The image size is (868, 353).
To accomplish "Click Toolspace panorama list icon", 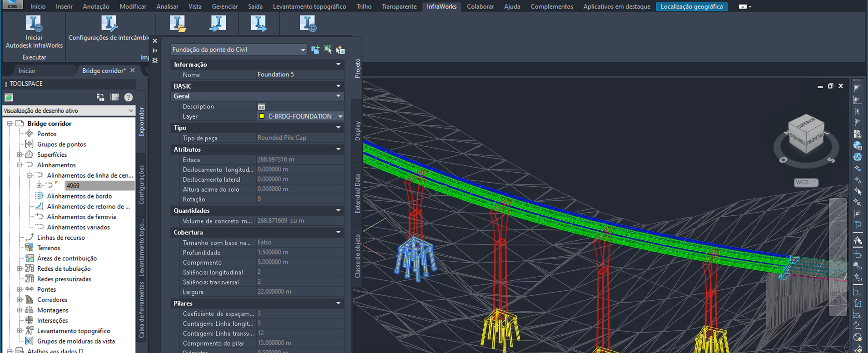I will click(114, 97).
